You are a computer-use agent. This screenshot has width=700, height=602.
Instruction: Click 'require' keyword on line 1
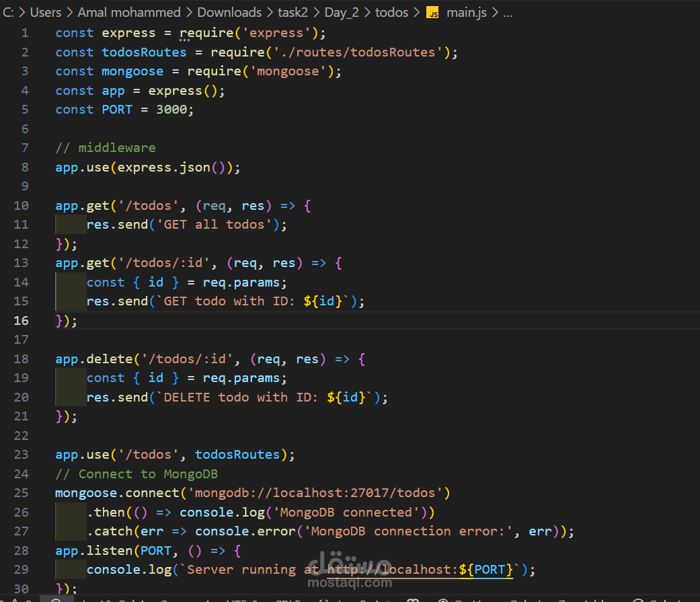click(206, 33)
